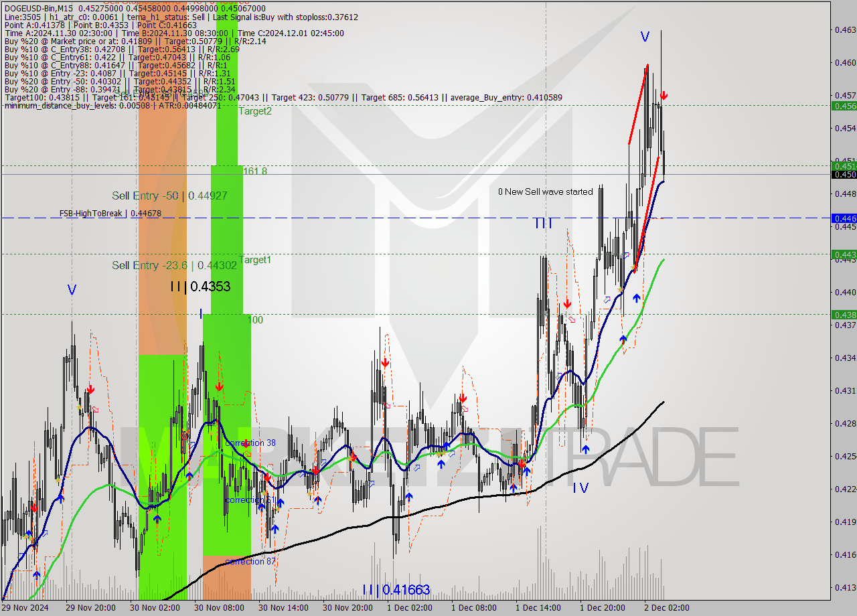
Task: Click the blue 'V' label above the 29 Nov peak
Action: pos(72,290)
